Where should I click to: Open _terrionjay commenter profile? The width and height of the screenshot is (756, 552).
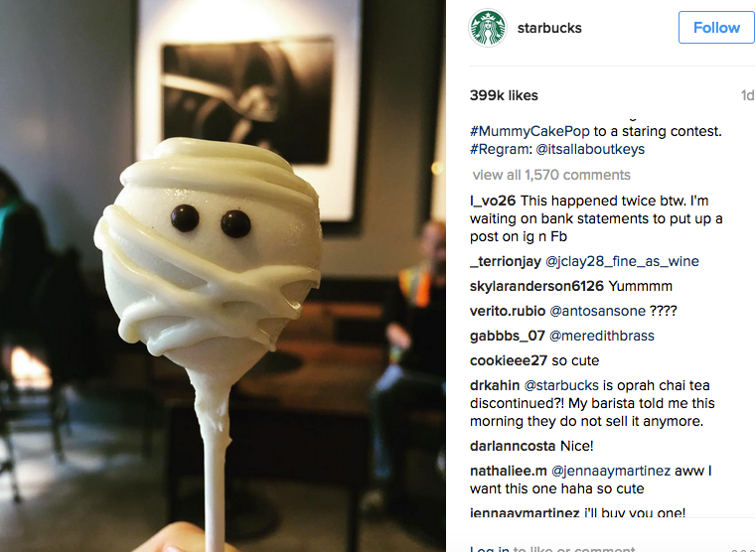click(506, 261)
